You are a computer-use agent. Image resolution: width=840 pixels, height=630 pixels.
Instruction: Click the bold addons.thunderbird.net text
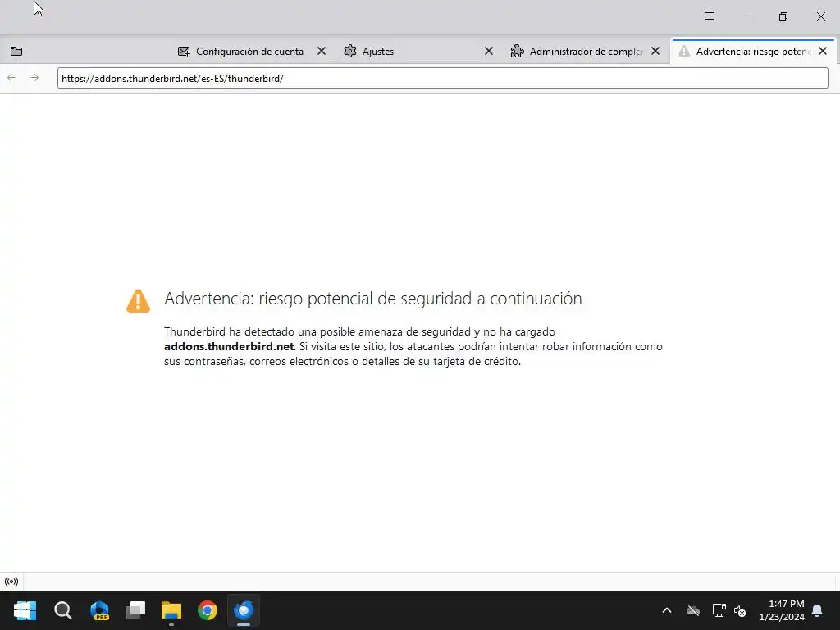pos(229,347)
